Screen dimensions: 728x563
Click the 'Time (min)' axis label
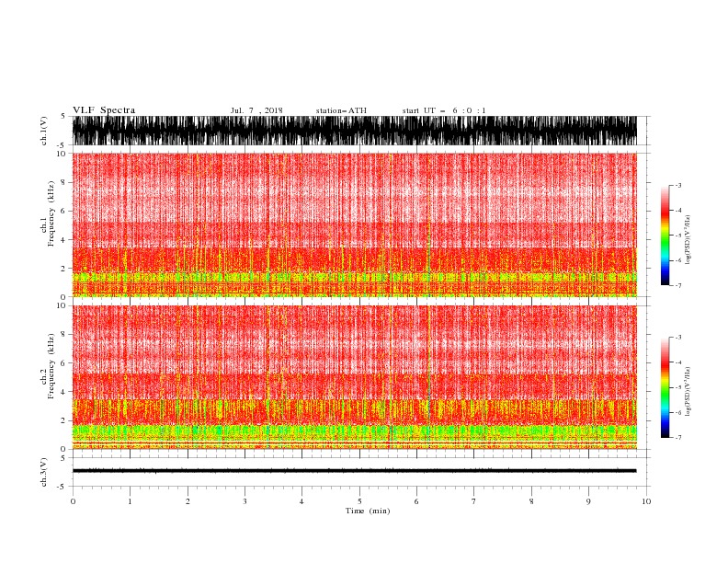pyautogui.click(x=368, y=511)
